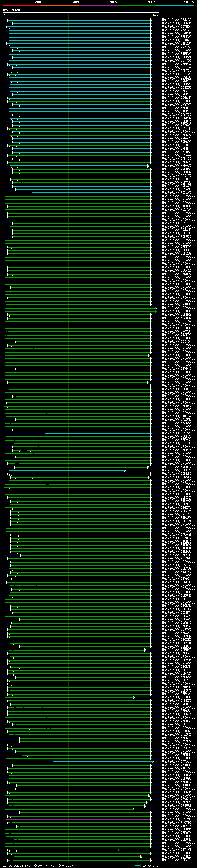Select label UniRef100_A7PJ11
Screen dimensions: 197x868
(x=177, y=91)
